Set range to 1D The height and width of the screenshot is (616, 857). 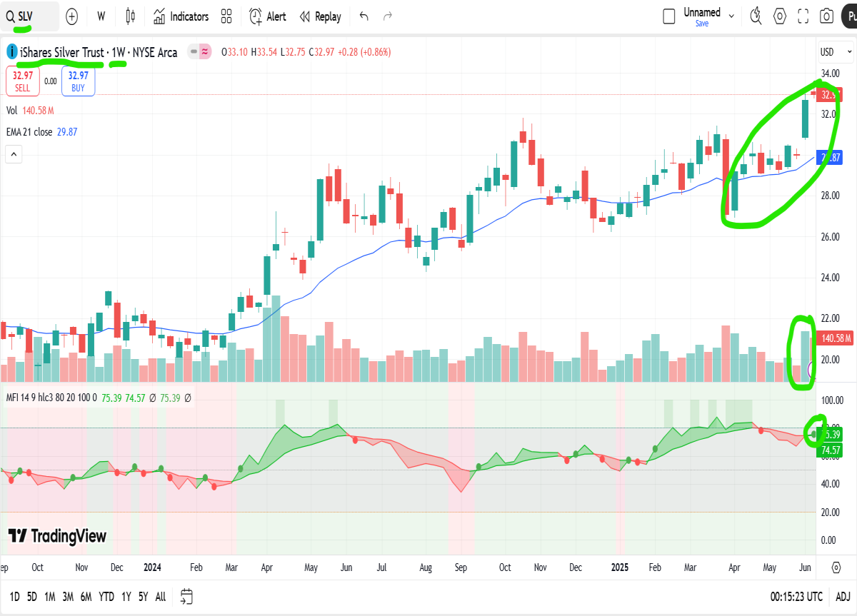[14, 596]
